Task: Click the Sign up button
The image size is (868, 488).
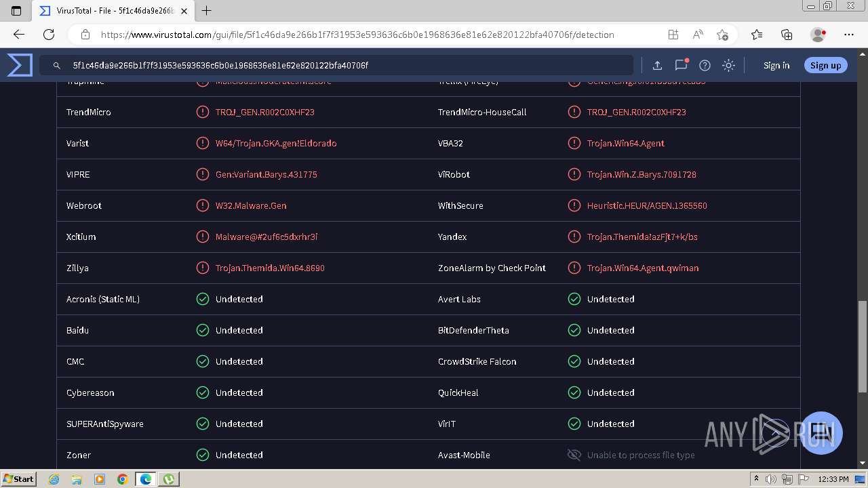Action: point(825,66)
